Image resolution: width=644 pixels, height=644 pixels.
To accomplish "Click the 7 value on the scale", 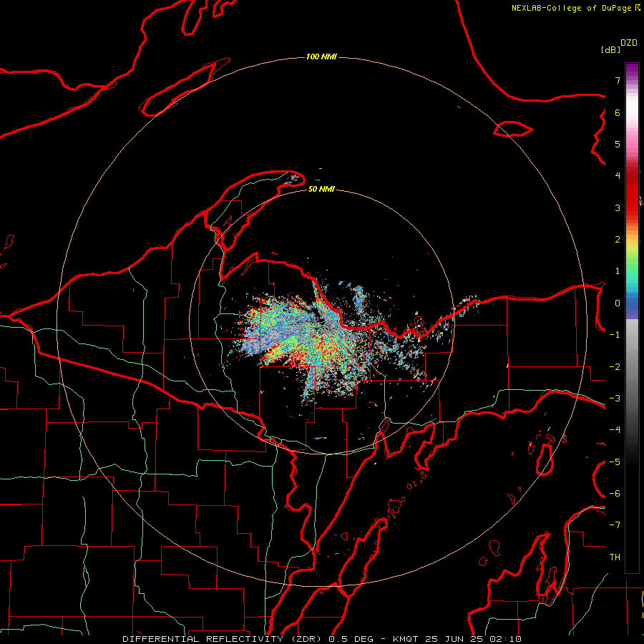I will (x=618, y=80).
